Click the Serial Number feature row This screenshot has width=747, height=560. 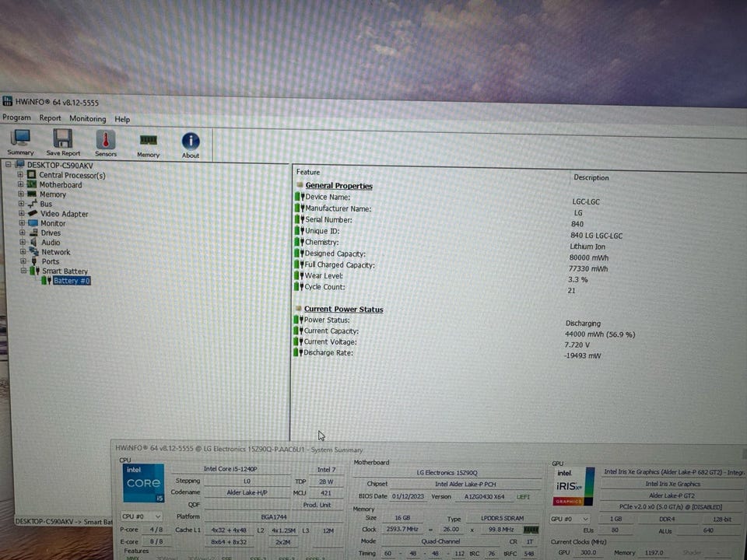tap(328, 219)
